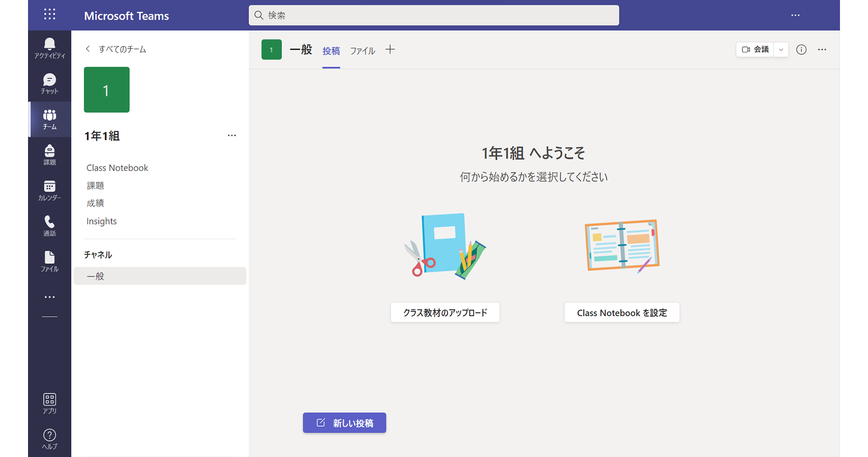Click the channel info icon
868x457 pixels.
tap(801, 50)
